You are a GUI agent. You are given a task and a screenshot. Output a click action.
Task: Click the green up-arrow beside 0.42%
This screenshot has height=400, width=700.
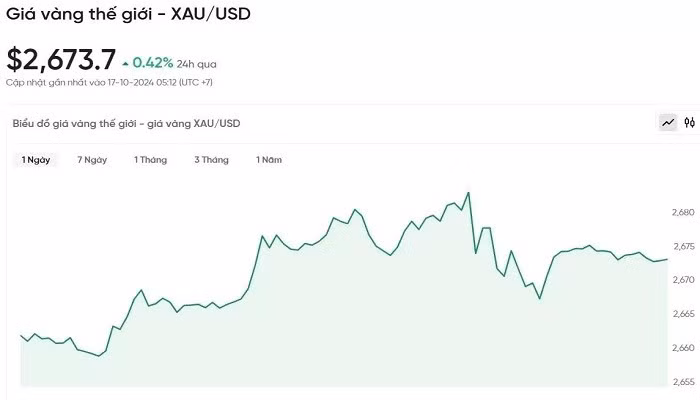[x=125, y=63]
